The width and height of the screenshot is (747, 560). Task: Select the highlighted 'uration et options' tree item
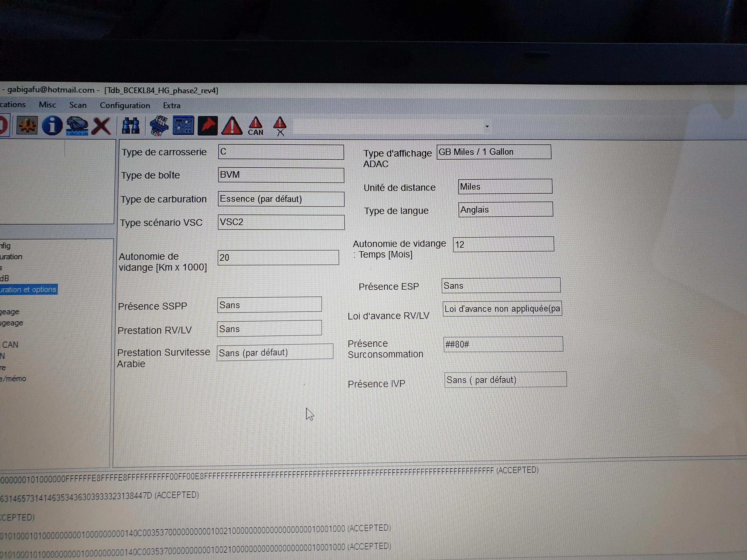click(28, 290)
